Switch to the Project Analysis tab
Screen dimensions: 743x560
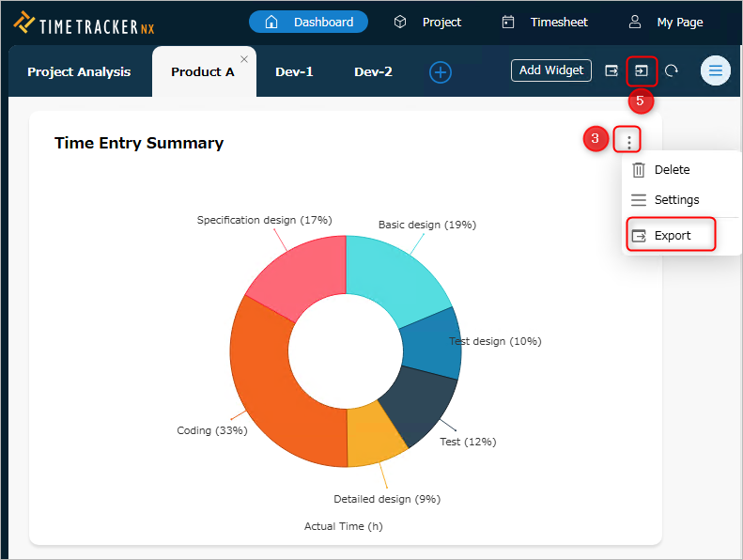coord(79,71)
